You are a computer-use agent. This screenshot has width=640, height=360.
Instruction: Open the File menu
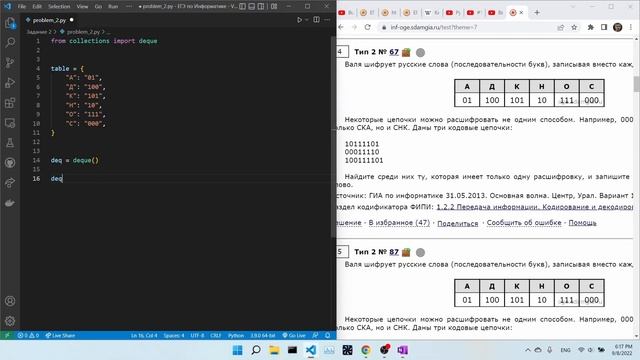(x=22, y=7)
